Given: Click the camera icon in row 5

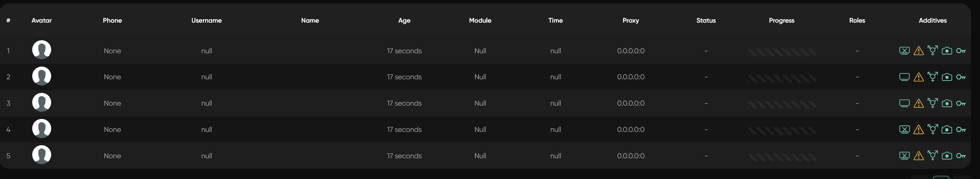Looking at the screenshot, I should 947,156.
